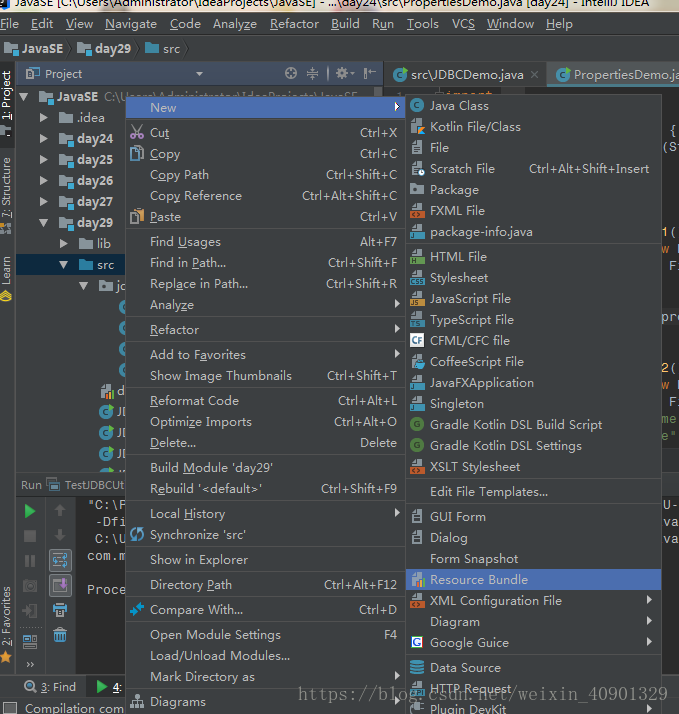This screenshot has height=714, width=679.
Task: Select TypeScript File option
Action: coord(533,320)
